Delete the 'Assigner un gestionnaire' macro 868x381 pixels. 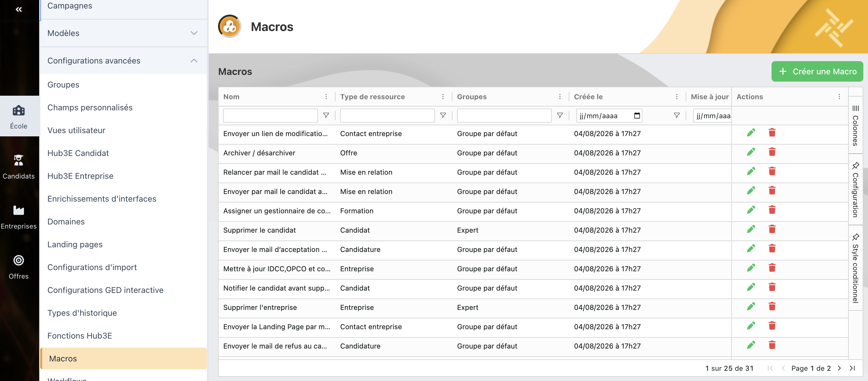tap(772, 210)
